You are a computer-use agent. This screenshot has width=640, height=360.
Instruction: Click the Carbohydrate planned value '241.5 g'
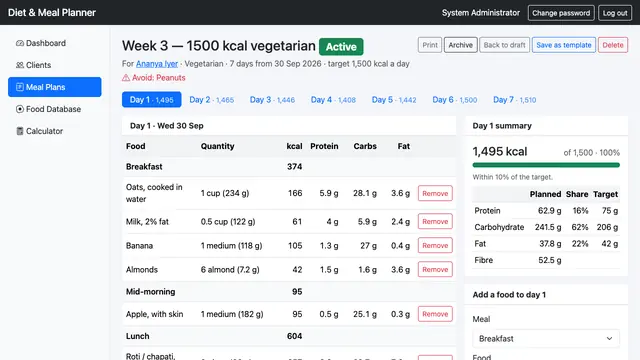pos(548,227)
